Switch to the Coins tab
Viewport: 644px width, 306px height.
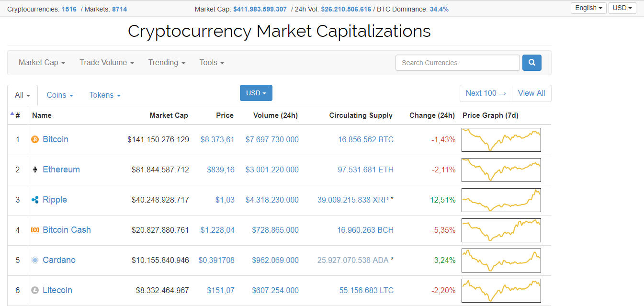point(60,95)
